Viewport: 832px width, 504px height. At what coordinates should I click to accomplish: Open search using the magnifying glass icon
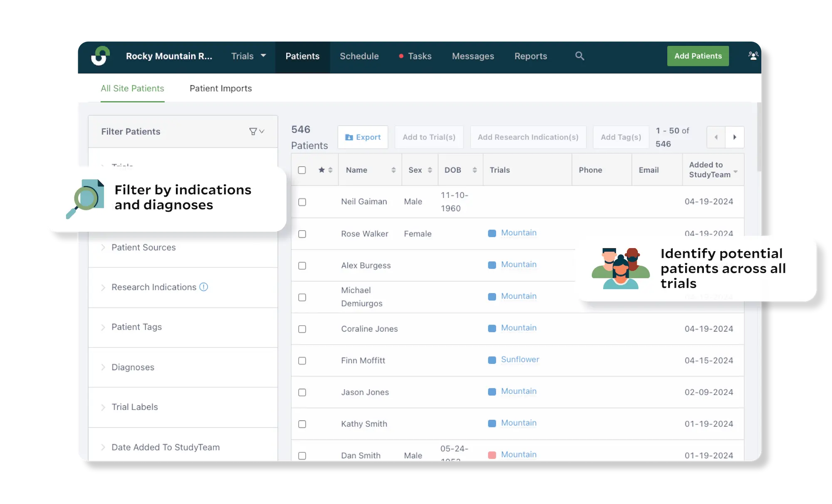(x=579, y=56)
